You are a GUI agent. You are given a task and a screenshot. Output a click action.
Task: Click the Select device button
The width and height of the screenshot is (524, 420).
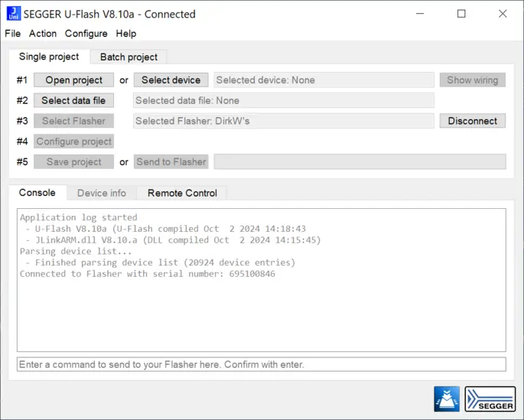click(x=171, y=80)
